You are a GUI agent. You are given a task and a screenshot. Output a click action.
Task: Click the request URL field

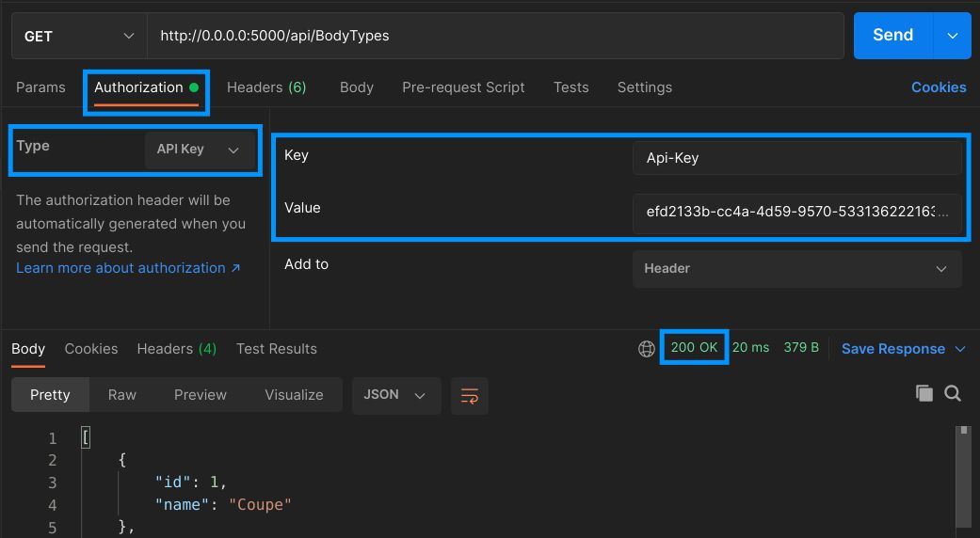click(x=495, y=36)
